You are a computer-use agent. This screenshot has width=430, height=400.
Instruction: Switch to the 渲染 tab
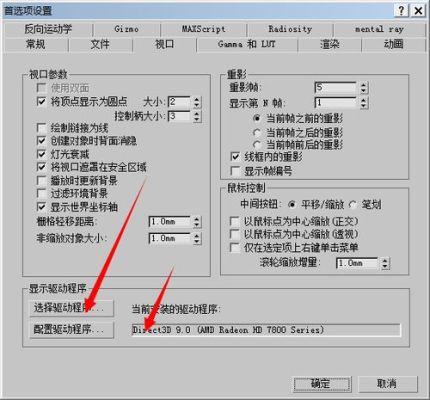point(329,44)
